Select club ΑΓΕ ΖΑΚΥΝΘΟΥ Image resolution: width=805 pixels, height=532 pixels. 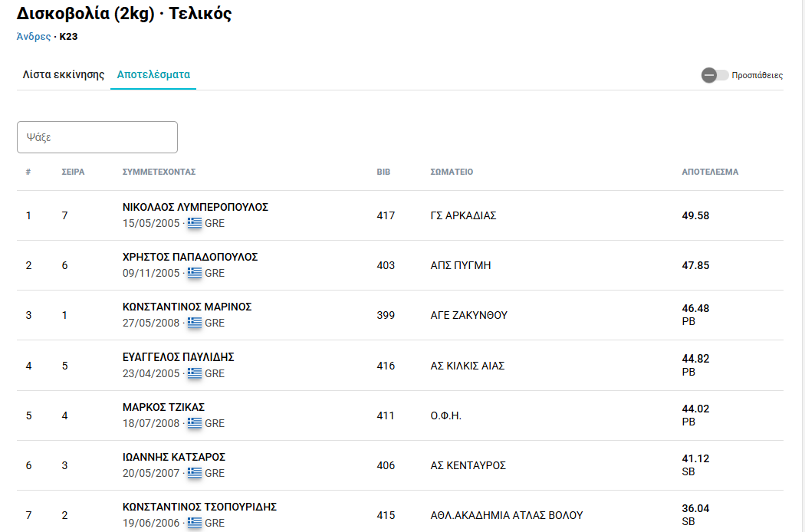pos(468,315)
